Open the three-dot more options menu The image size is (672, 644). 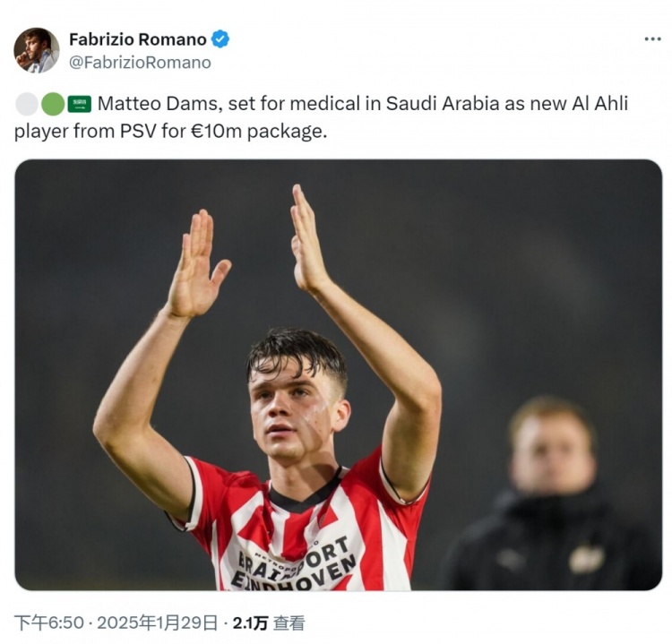point(652,39)
